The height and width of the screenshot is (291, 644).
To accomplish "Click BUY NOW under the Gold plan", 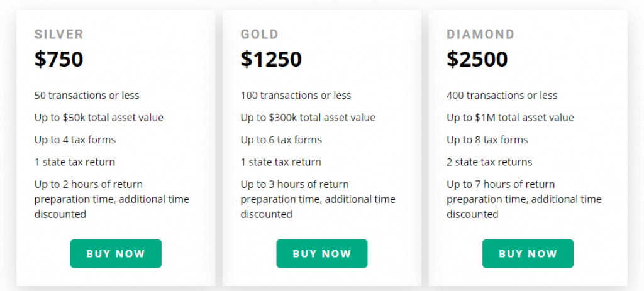I will coord(321,254).
